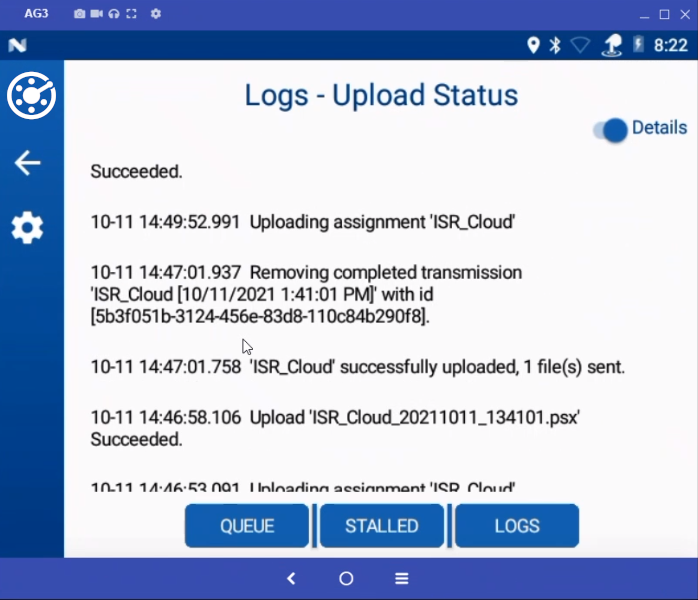Toggle the Details switch

(610, 130)
